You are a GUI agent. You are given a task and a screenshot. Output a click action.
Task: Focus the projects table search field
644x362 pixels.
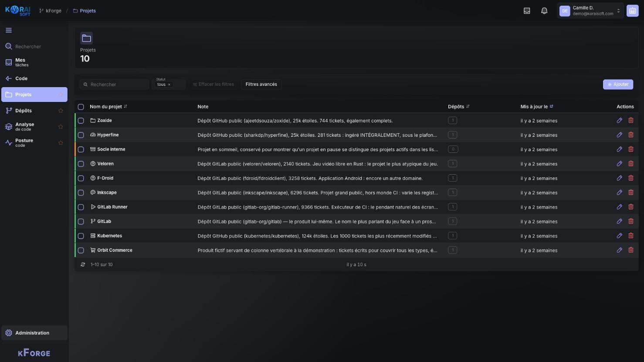point(115,85)
